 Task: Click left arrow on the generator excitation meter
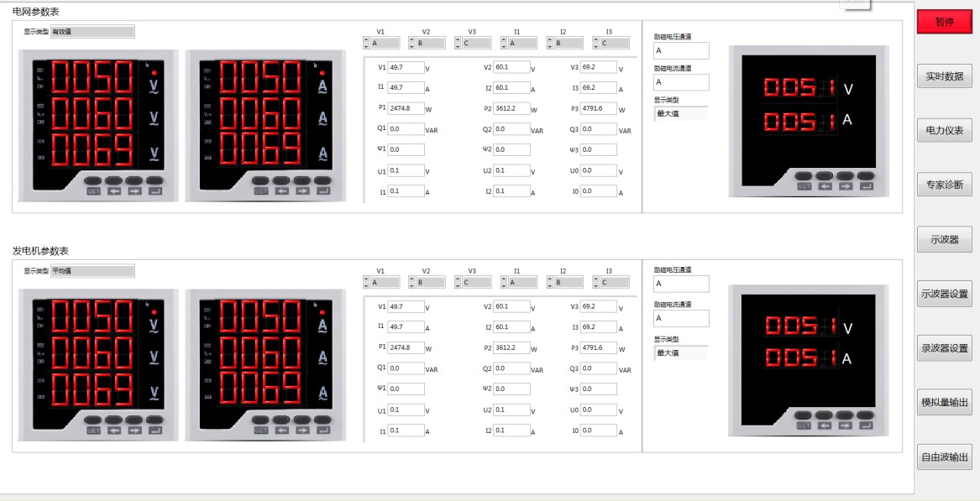click(825, 425)
